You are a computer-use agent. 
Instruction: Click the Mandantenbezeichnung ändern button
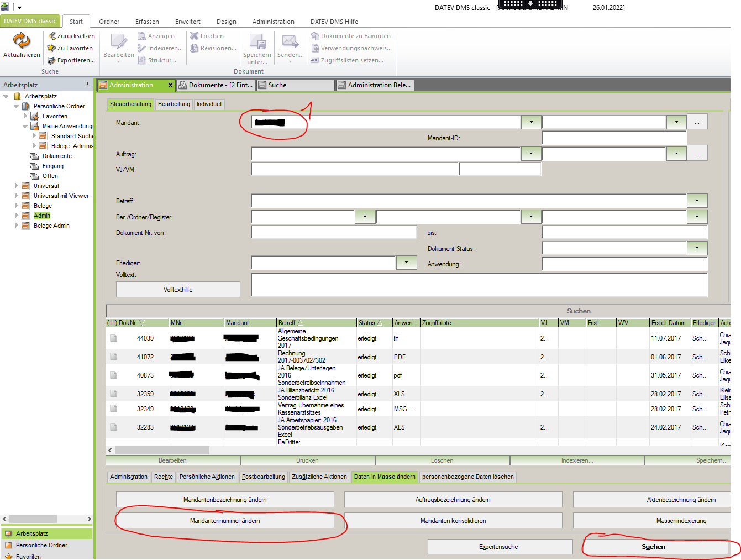coord(225,500)
